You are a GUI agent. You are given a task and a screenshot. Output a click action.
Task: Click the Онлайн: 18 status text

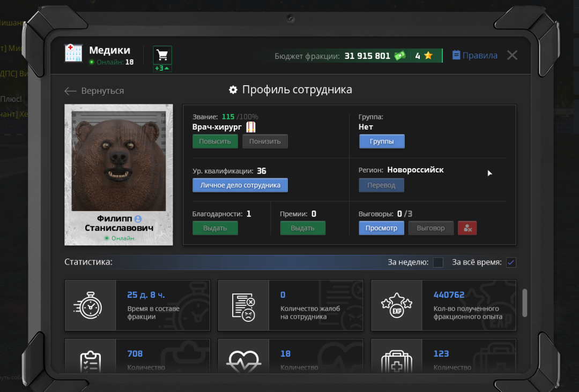[112, 62]
